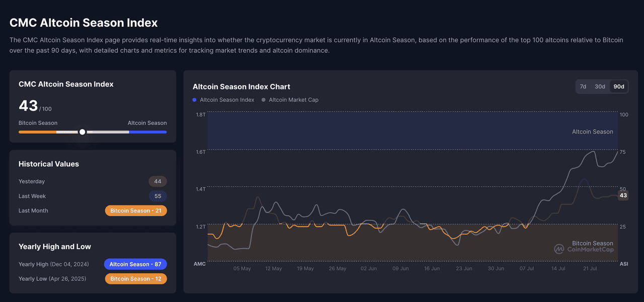644x302 pixels.
Task: Click the current value marker 43 on chart
Action: (x=623, y=195)
